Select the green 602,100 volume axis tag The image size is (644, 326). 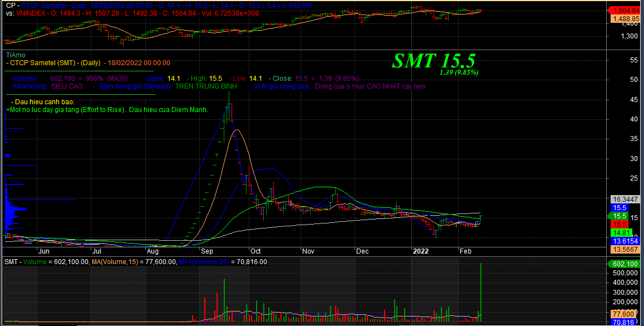(626, 264)
